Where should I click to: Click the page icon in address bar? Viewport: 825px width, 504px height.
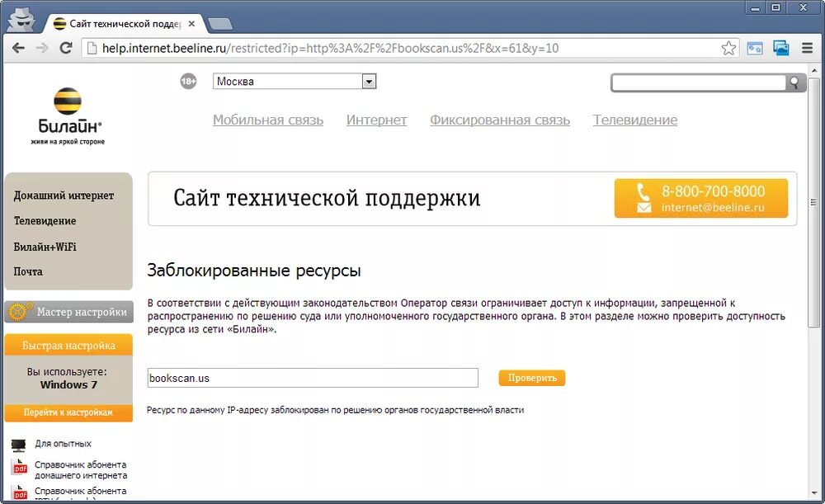tap(92, 49)
